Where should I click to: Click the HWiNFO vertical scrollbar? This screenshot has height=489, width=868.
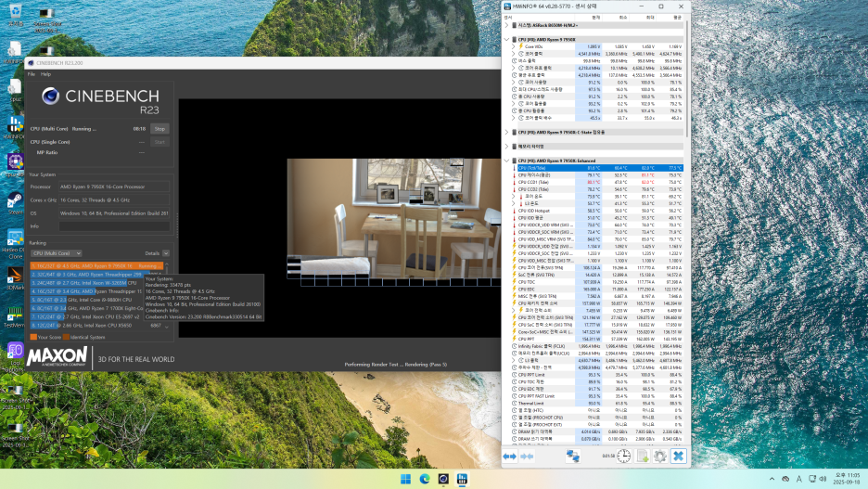click(x=687, y=81)
